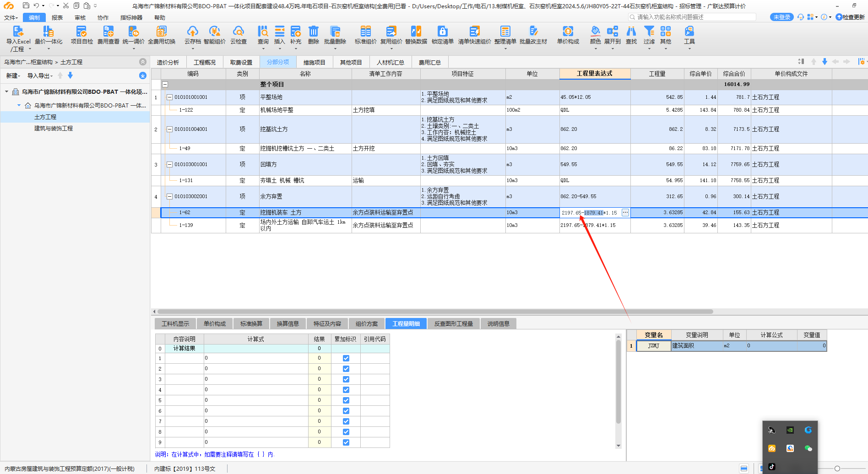Image resolution: width=868 pixels, height=474 pixels.
Task: Open 项目自检 self-check tool
Action: [81, 32]
